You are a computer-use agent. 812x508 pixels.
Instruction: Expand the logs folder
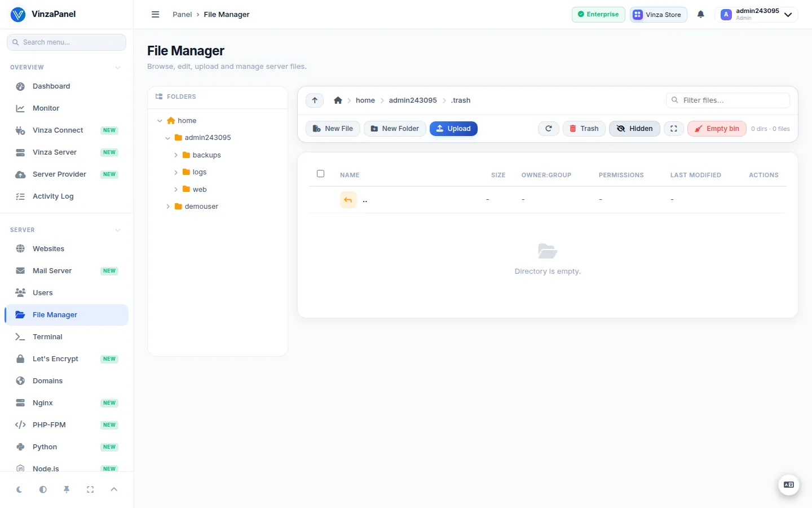click(x=175, y=172)
